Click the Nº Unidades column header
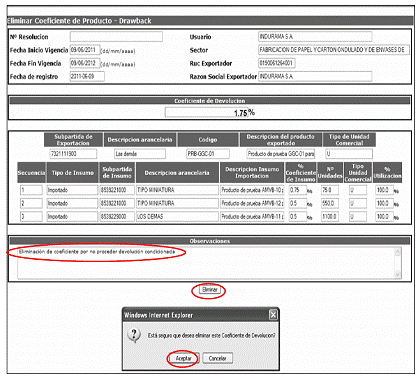This screenshot has width=420, height=379. click(330, 173)
